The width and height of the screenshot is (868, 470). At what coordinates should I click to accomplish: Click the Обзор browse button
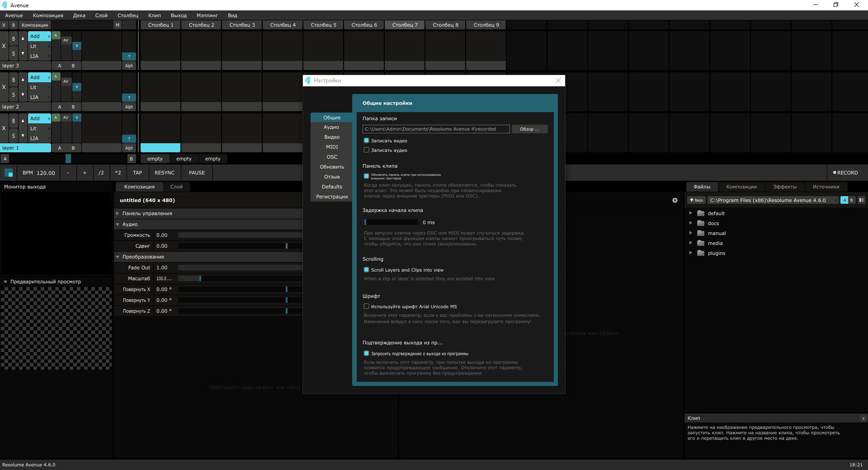pyautogui.click(x=529, y=129)
